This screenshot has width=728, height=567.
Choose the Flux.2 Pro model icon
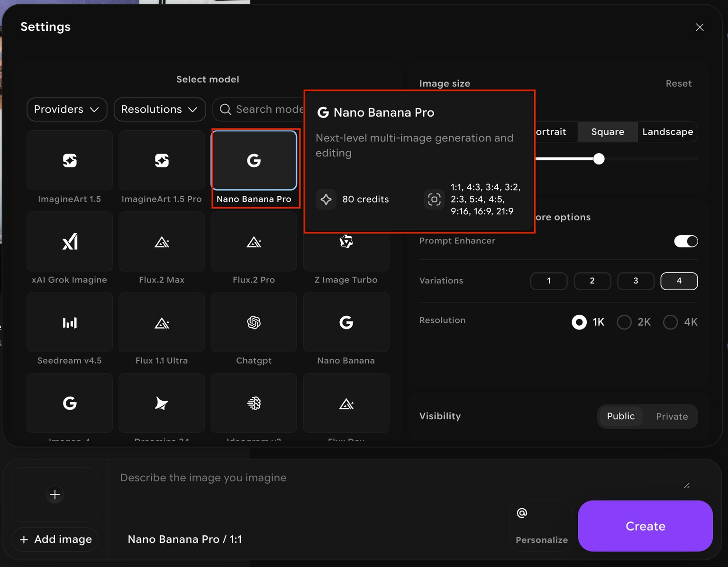point(254,242)
